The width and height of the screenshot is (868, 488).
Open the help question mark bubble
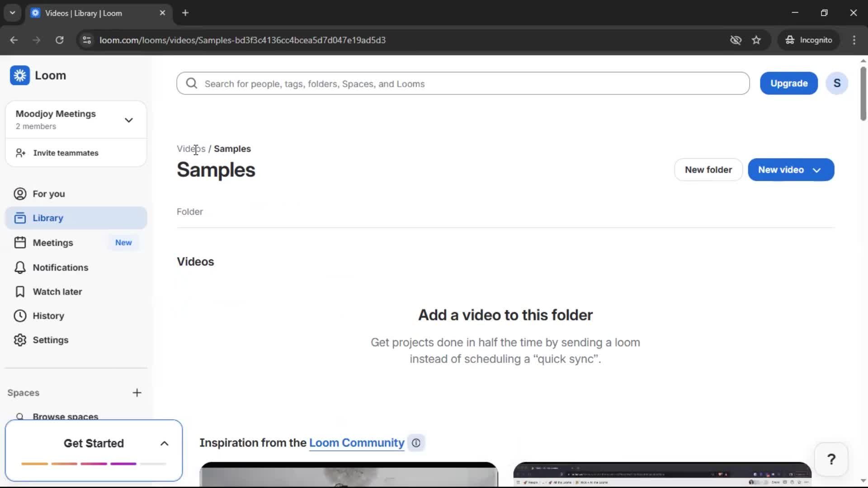[832, 459]
